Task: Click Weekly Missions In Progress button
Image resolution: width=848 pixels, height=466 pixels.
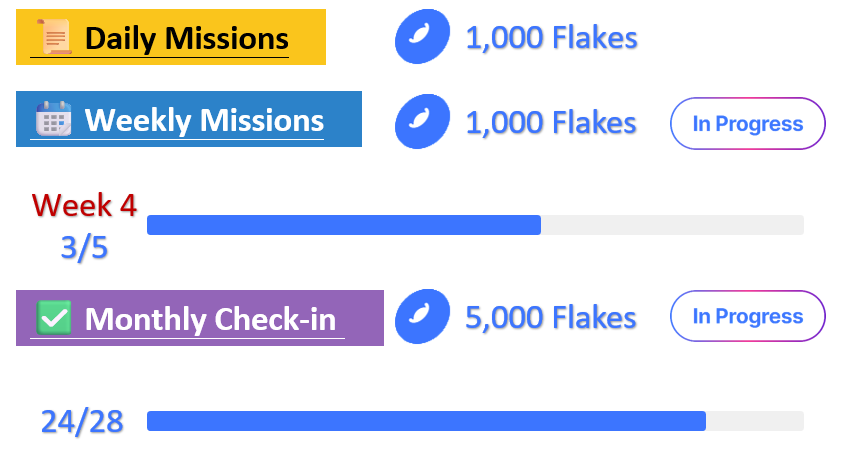Action: (747, 123)
